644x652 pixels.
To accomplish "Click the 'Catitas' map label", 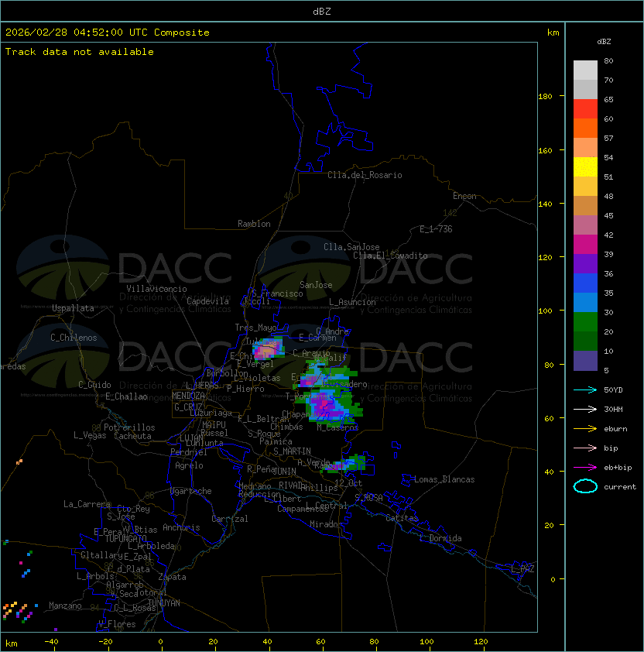I will point(402,518).
